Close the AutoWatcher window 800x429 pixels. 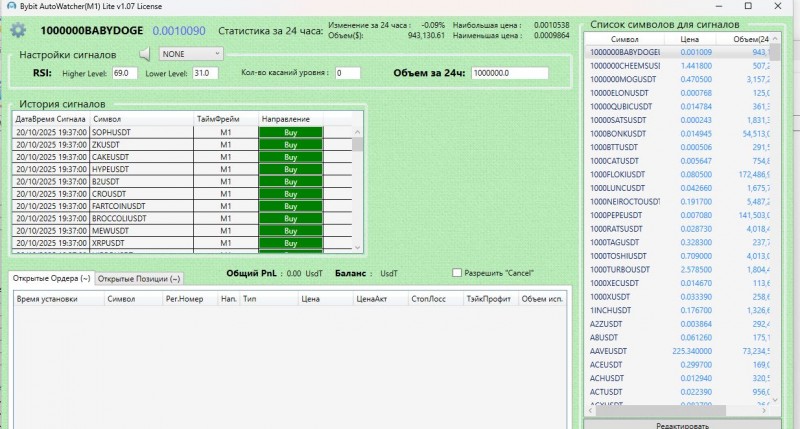[778, 6]
